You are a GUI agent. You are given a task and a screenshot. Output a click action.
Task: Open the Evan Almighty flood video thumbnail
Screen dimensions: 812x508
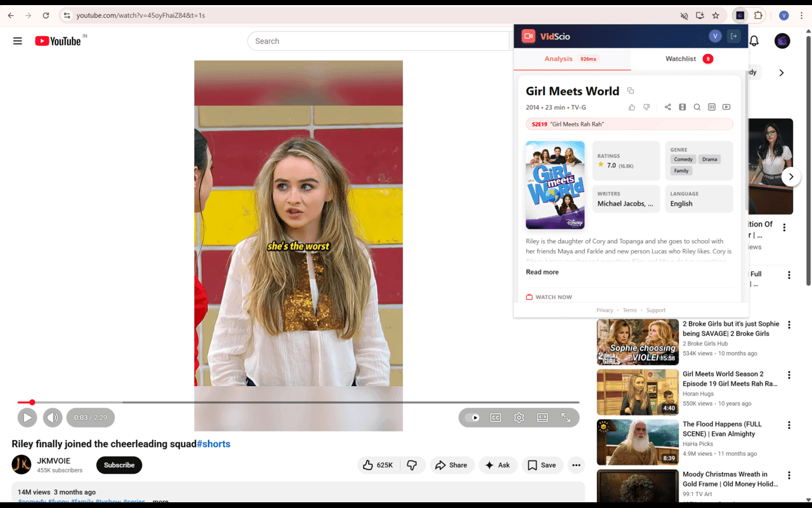click(x=638, y=442)
